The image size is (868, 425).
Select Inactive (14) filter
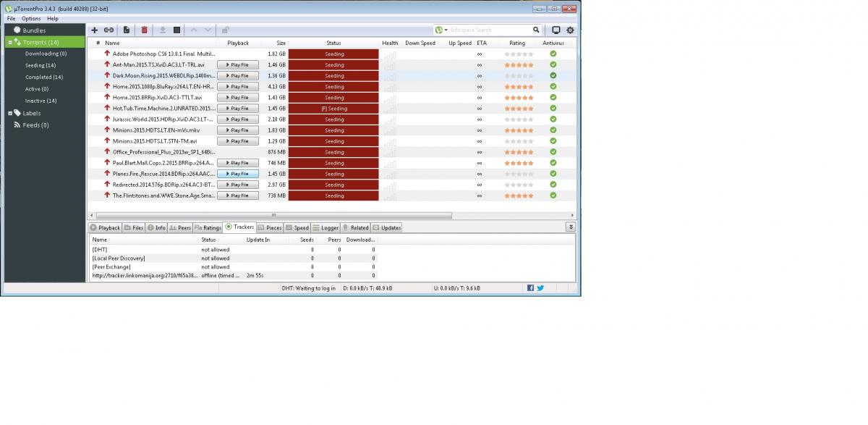(x=41, y=101)
